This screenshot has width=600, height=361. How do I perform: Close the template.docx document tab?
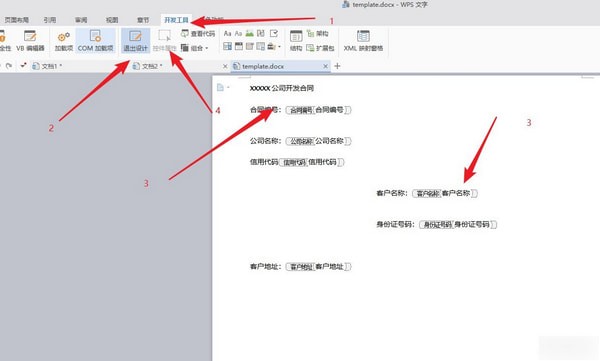(x=325, y=66)
